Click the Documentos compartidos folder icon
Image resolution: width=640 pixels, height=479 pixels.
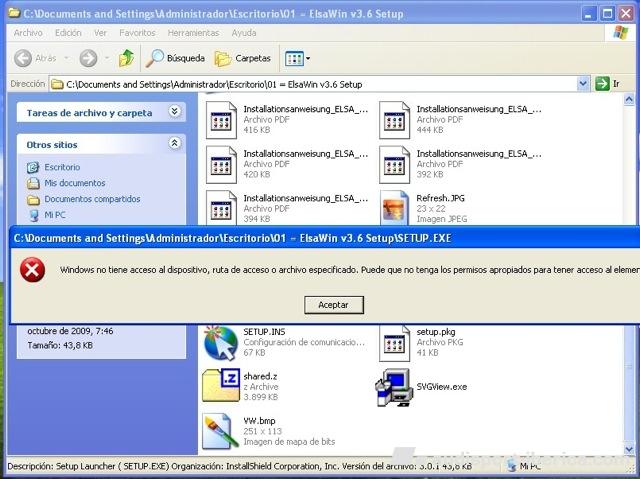point(33,200)
